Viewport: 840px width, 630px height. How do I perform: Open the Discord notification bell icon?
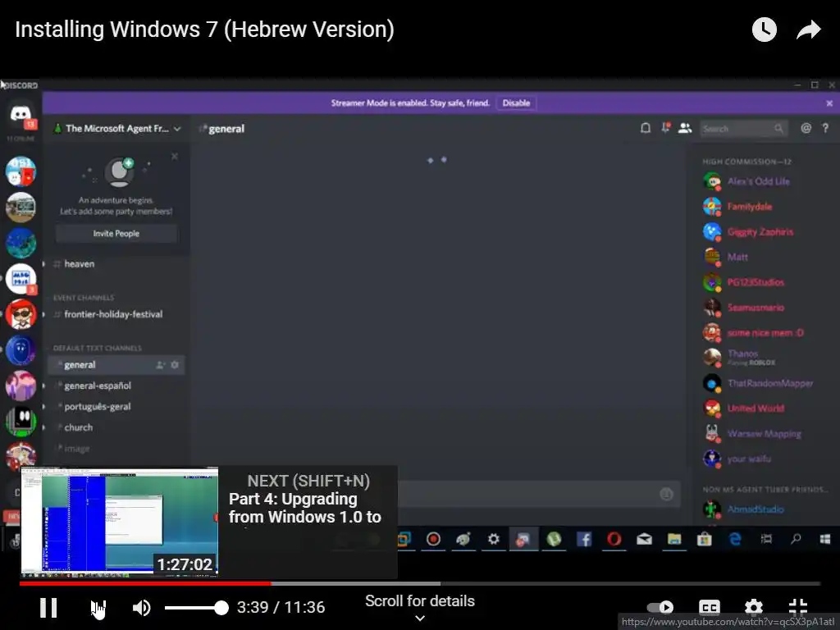coord(646,128)
